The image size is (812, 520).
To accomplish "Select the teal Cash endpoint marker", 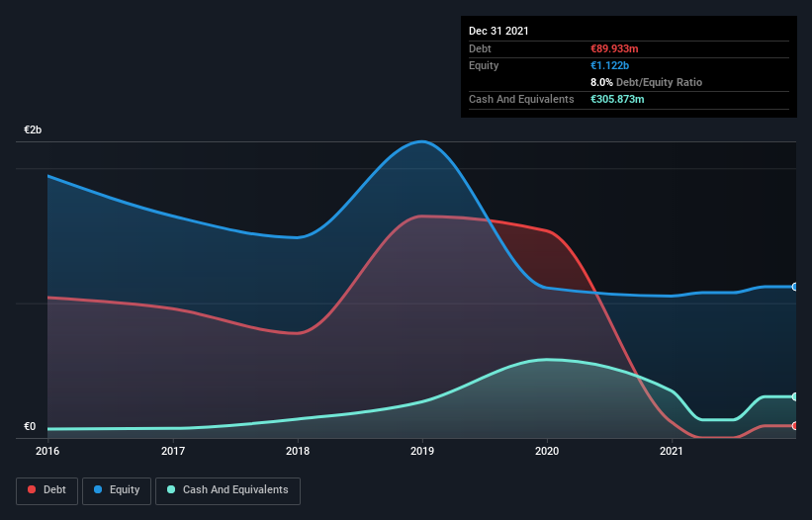I will coord(795,396).
